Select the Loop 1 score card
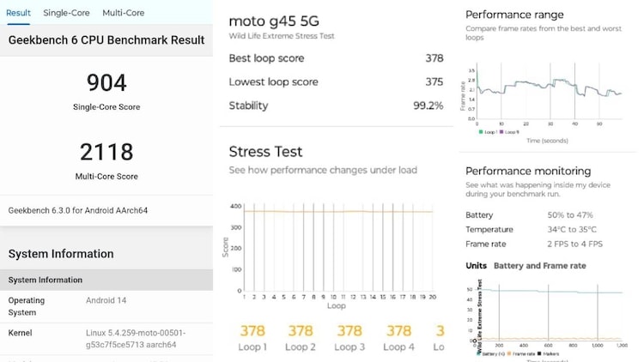Viewport: 644px width, 362px height. (252, 338)
